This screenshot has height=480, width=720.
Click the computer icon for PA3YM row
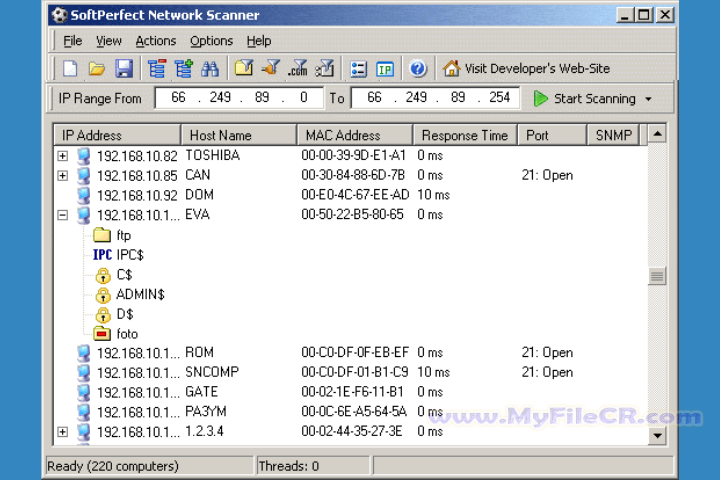(84, 412)
